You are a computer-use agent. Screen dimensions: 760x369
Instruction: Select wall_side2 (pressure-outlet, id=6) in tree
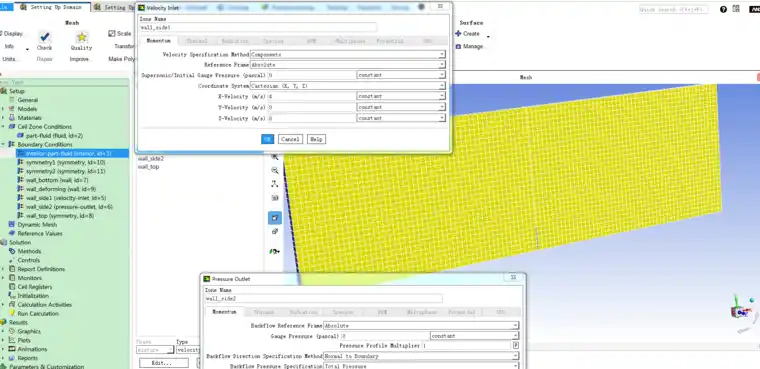tap(69, 207)
